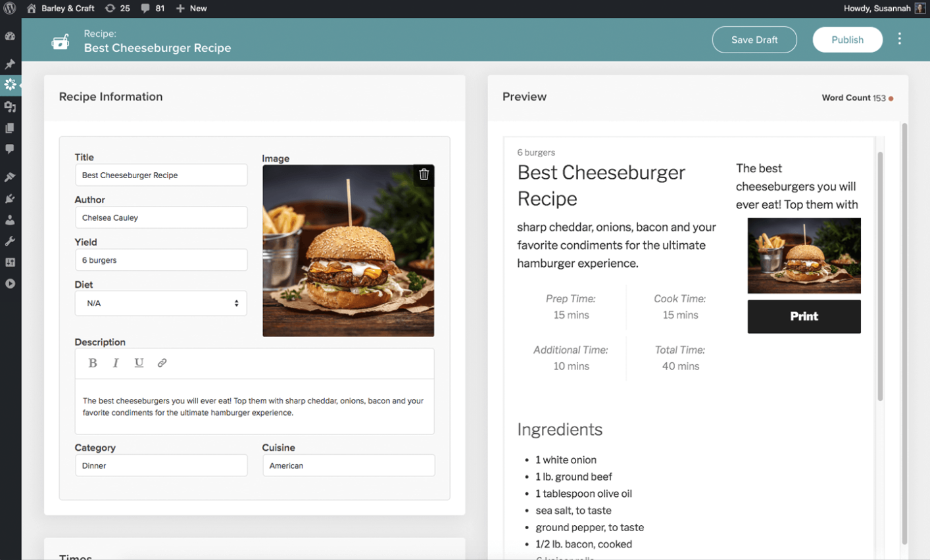930x560 pixels.
Task: Click the Additional Time 10 mins value
Action: coord(571,366)
